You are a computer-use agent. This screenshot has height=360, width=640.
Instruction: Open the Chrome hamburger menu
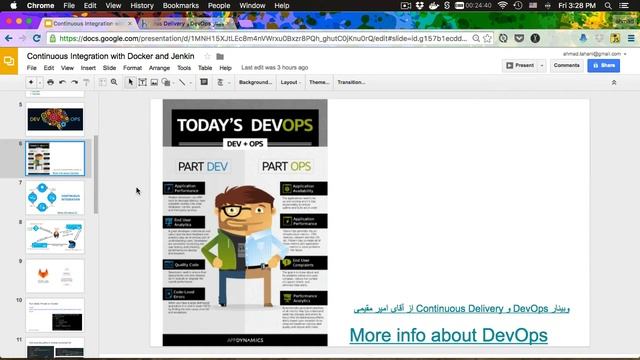coord(631,38)
